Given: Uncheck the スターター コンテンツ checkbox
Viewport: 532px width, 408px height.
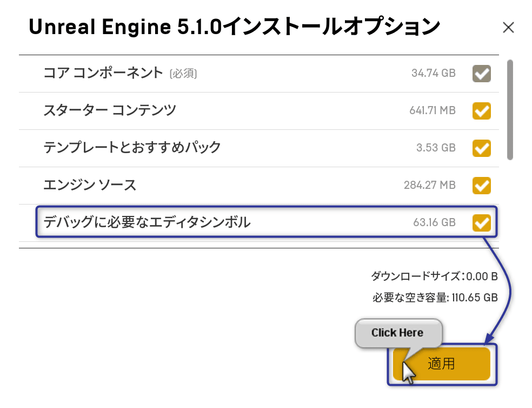Looking at the screenshot, I should point(481,110).
